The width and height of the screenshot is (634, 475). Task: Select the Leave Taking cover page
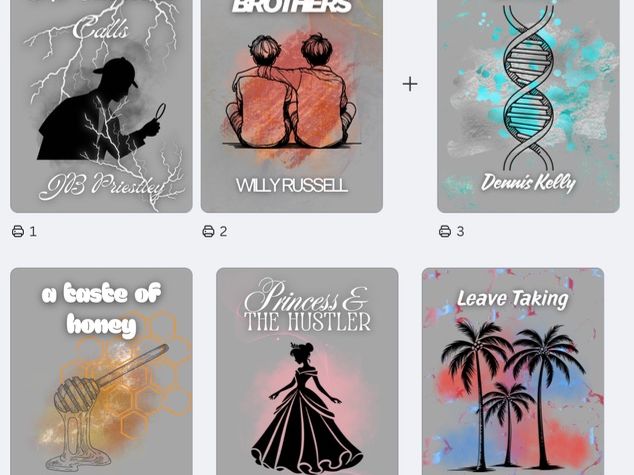coord(513,371)
